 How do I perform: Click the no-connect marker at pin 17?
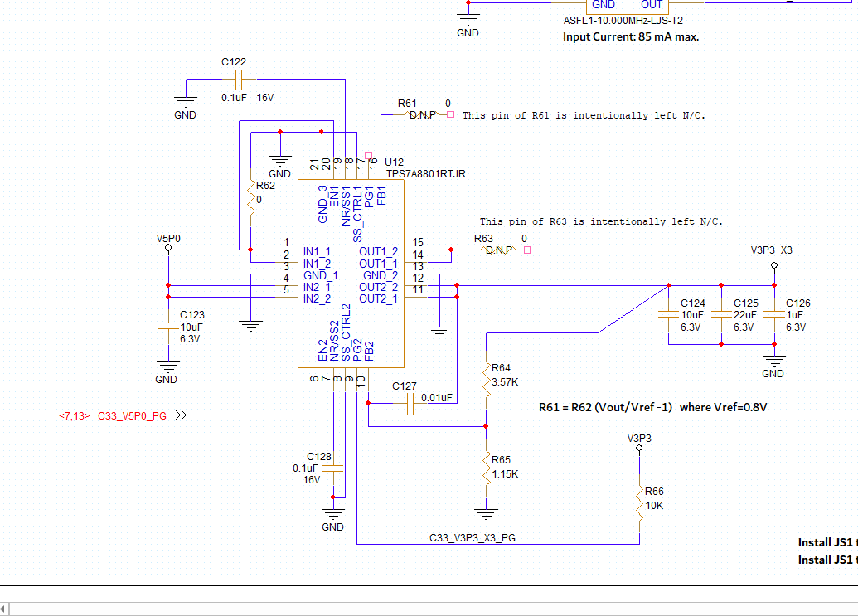point(368,155)
